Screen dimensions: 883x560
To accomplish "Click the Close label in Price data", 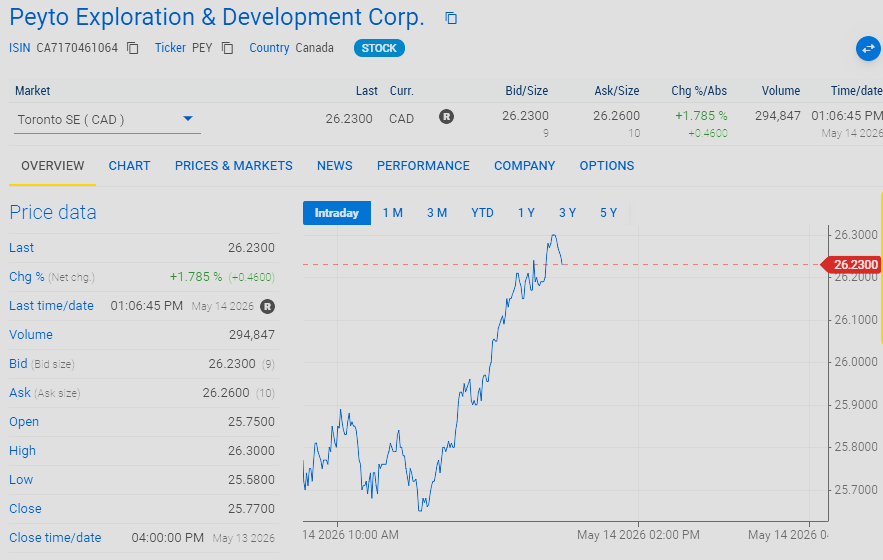I will pyautogui.click(x=25, y=509).
